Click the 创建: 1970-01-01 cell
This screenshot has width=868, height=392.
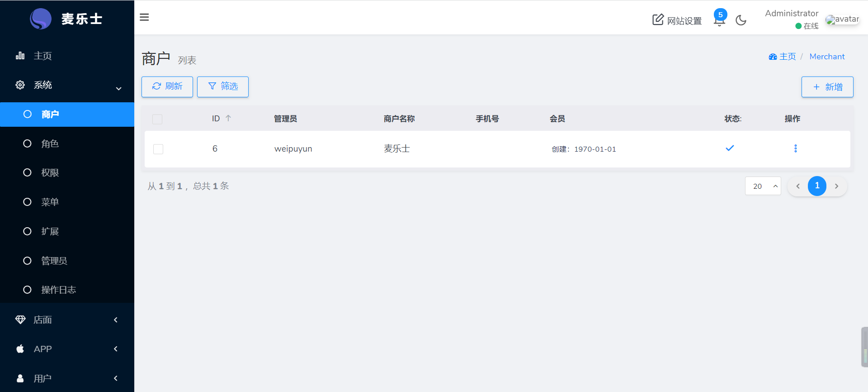(584, 149)
